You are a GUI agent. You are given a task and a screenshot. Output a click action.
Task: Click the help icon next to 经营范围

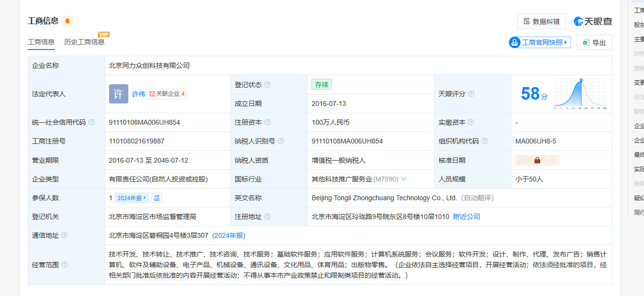tap(65, 265)
